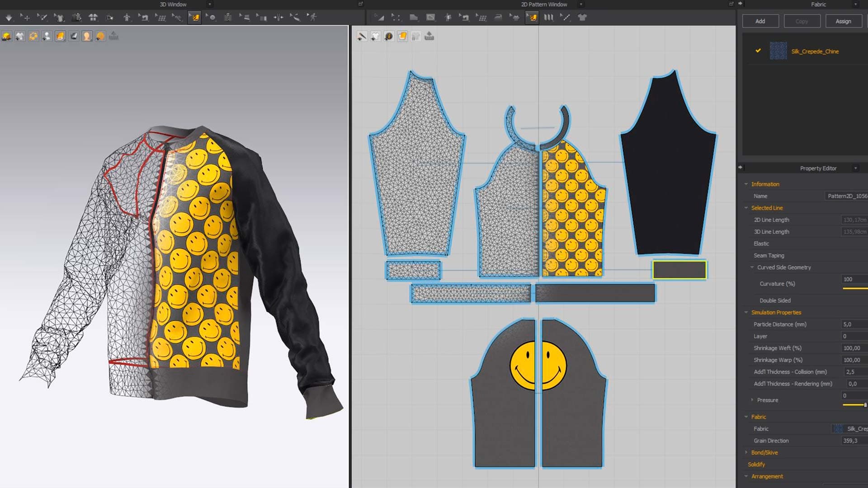Toggle the white shirt 3D garment visibility
868x488 pixels.
tap(20, 37)
